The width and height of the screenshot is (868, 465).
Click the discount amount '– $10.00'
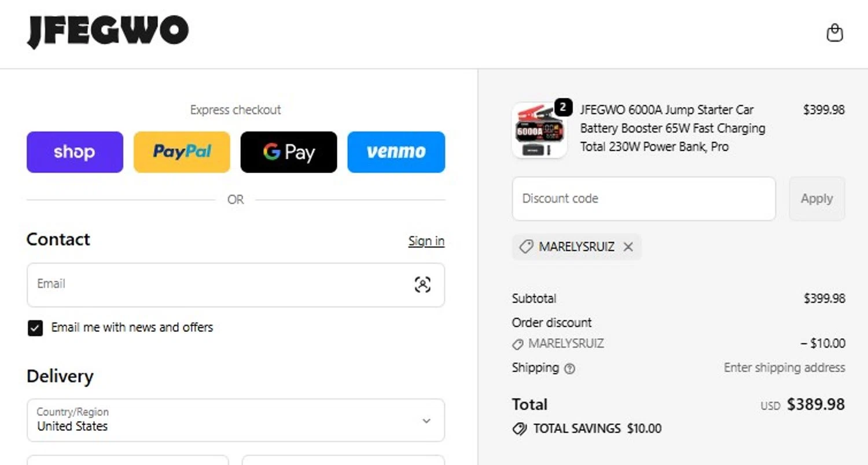click(x=823, y=343)
